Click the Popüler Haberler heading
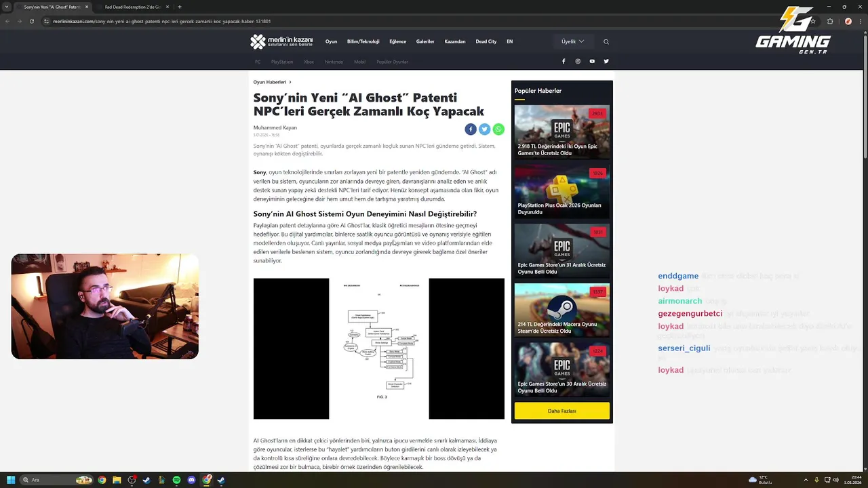Screen dimensions: 868x488 tap(538, 91)
